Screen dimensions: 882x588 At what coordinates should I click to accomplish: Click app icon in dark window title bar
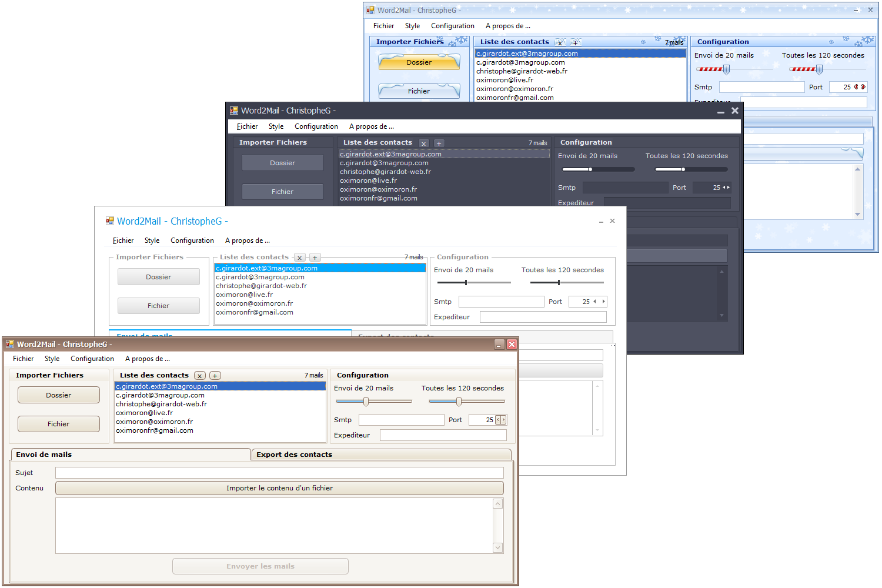click(x=234, y=110)
